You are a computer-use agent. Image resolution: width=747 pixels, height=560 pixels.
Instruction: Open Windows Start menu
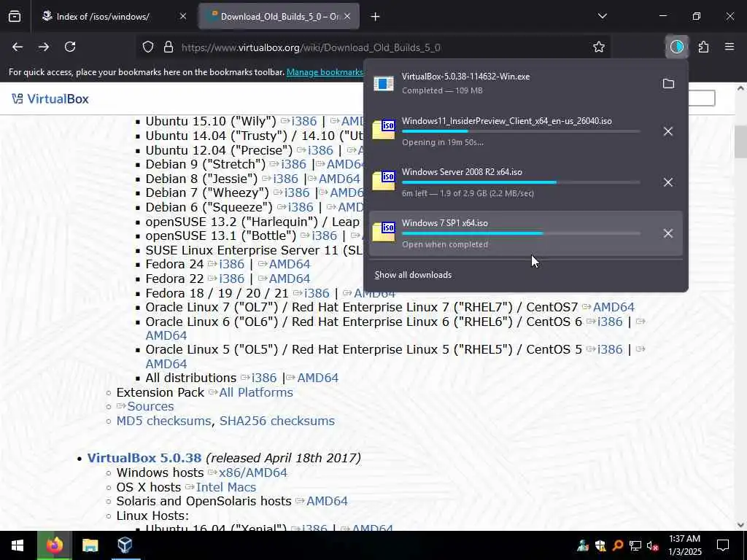[x=18, y=545]
